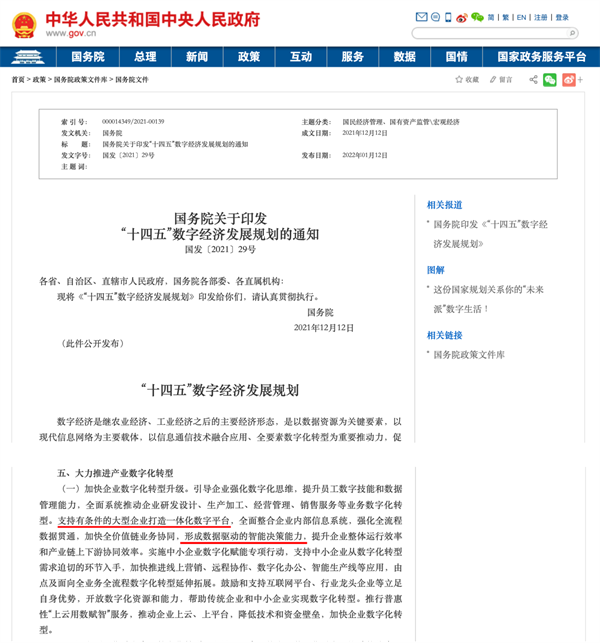Viewport: 600px width, 643px height.
Task: Click the mobile phone icon in header
Action: [448, 17]
